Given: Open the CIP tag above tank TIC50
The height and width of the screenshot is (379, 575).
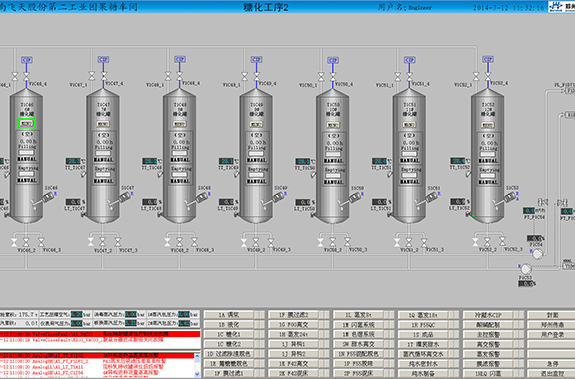Looking at the screenshot, I should tap(333, 60).
